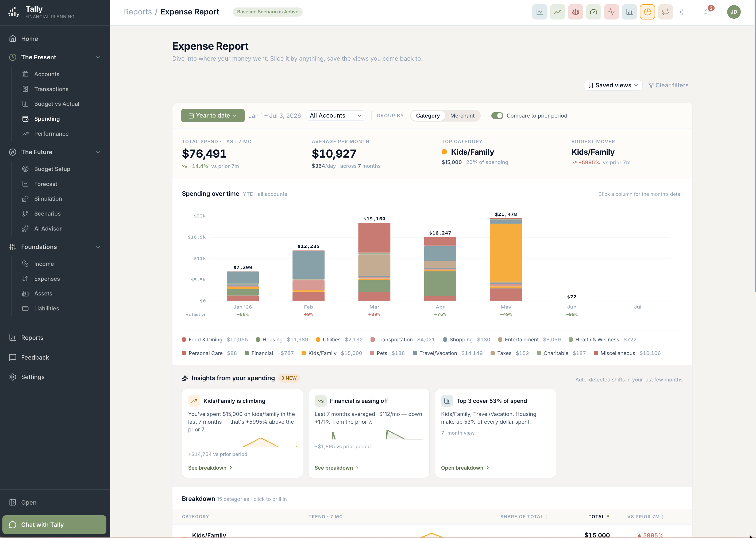Open the pulse activity icon in the top bar

(x=611, y=12)
